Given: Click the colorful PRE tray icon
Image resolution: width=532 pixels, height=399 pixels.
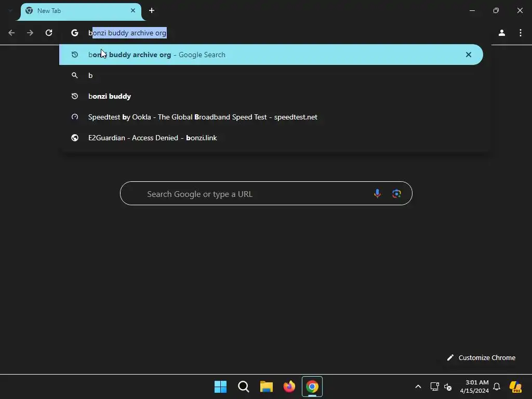Looking at the screenshot, I should pos(515,387).
